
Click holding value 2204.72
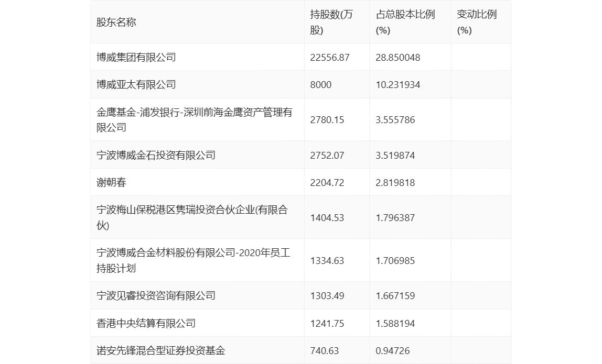[327, 183]
